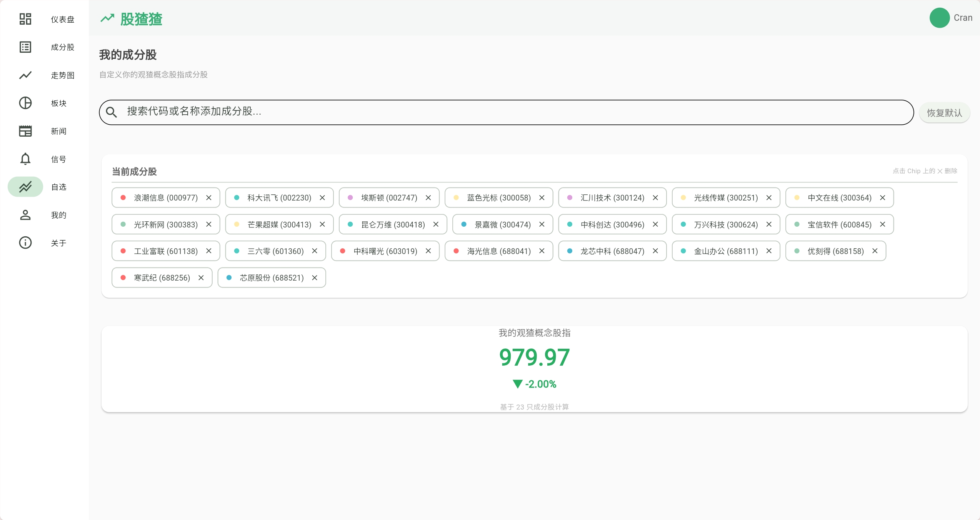Click the 信号 bell icon
Image resolution: width=980 pixels, height=520 pixels.
[x=25, y=159]
